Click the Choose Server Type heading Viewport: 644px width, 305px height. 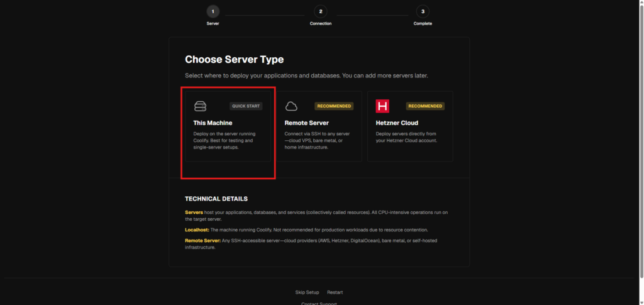click(x=234, y=60)
